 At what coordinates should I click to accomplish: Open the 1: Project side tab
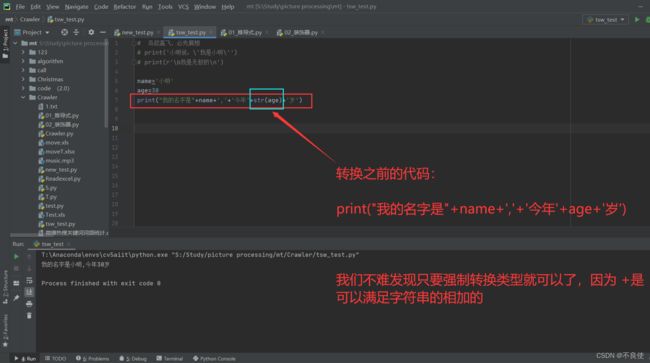tap(5, 44)
